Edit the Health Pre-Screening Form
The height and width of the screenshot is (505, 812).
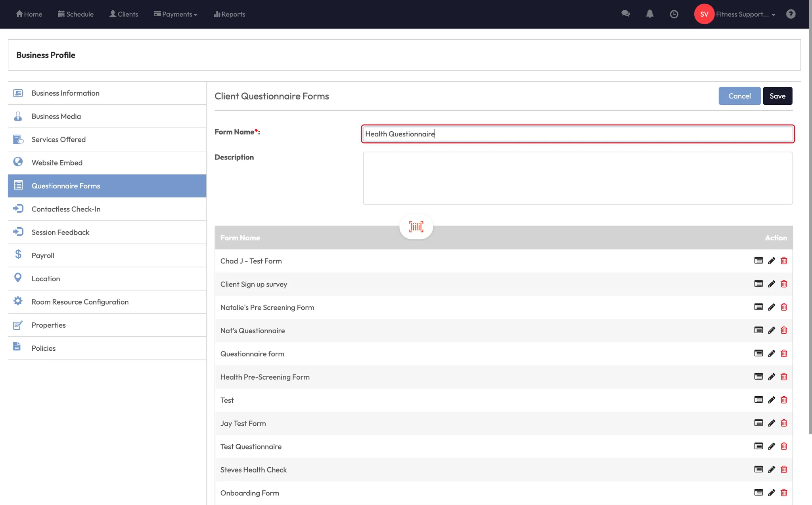click(x=771, y=377)
